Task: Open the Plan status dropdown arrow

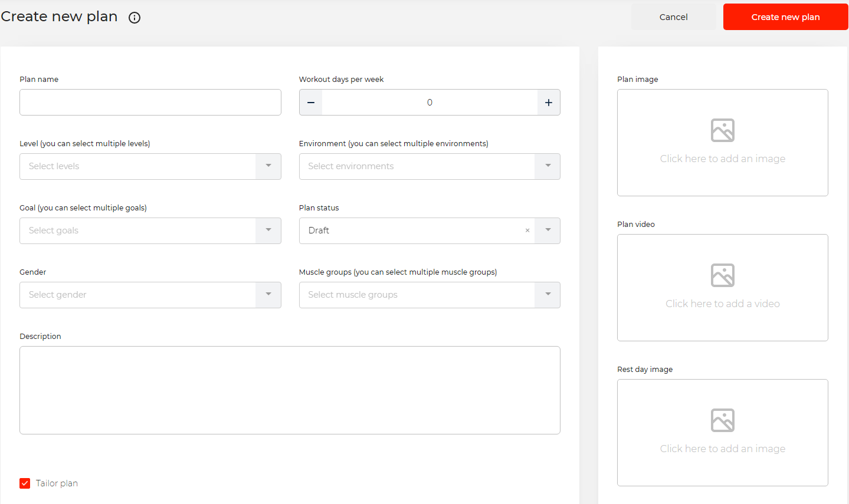Action: coord(548,230)
